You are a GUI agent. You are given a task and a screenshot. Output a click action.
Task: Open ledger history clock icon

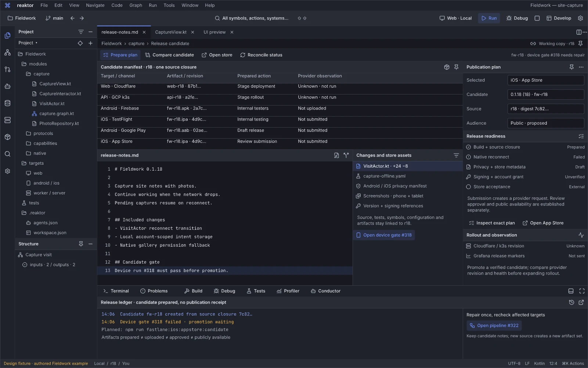571,302
